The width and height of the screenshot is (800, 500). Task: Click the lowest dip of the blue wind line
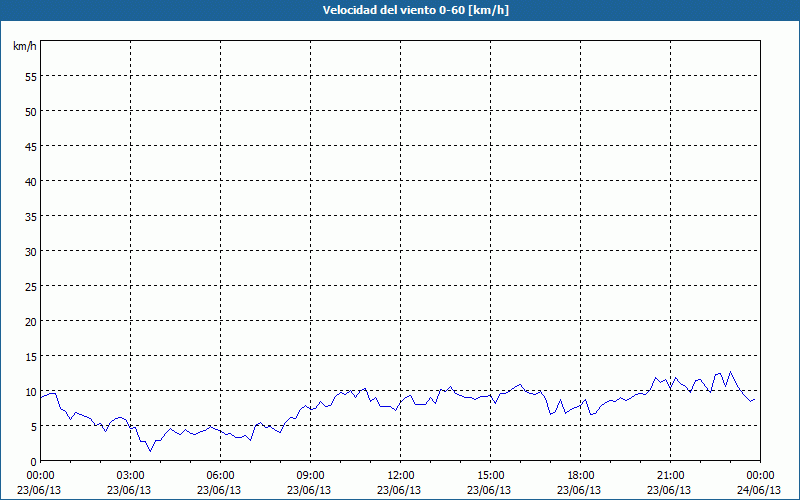point(151,451)
